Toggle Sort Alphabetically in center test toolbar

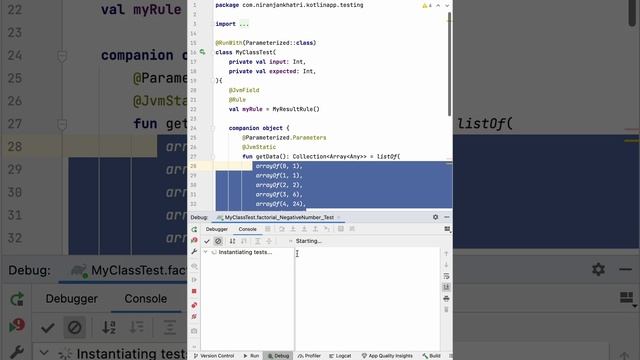[x=232, y=241]
